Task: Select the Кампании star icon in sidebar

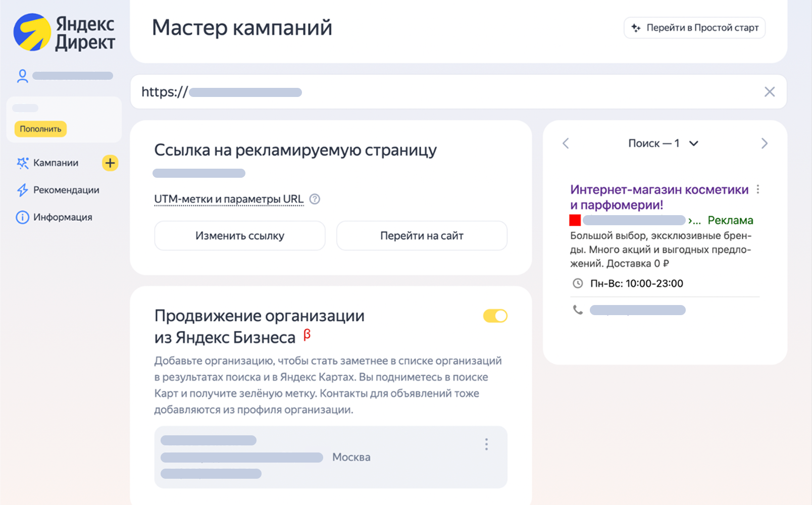Action: click(22, 163)
